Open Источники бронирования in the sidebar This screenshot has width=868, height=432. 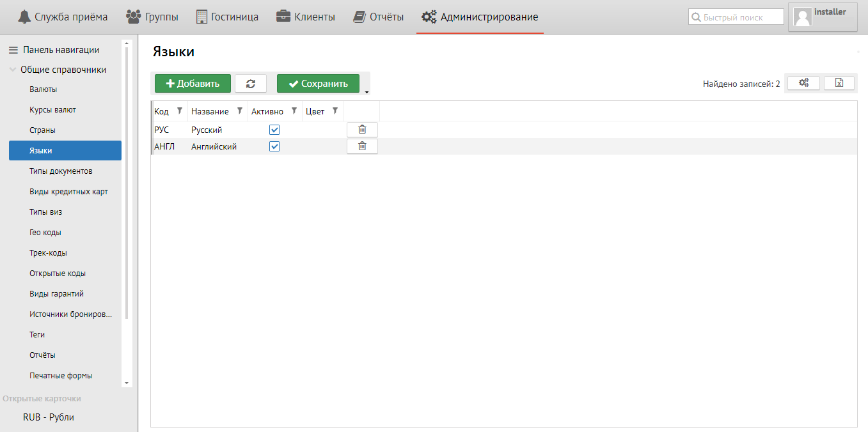pyautogui.click(x=65, y=314)
